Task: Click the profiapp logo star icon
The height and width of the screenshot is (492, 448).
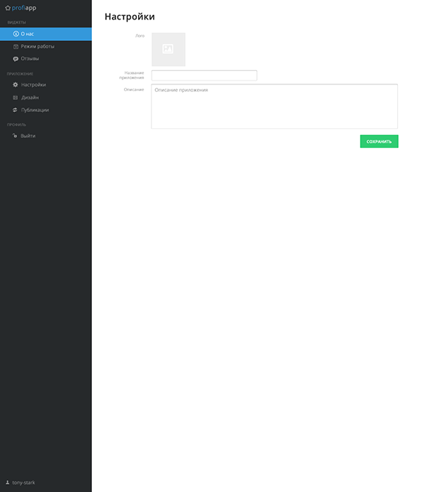Action: [x=8, y=8]
